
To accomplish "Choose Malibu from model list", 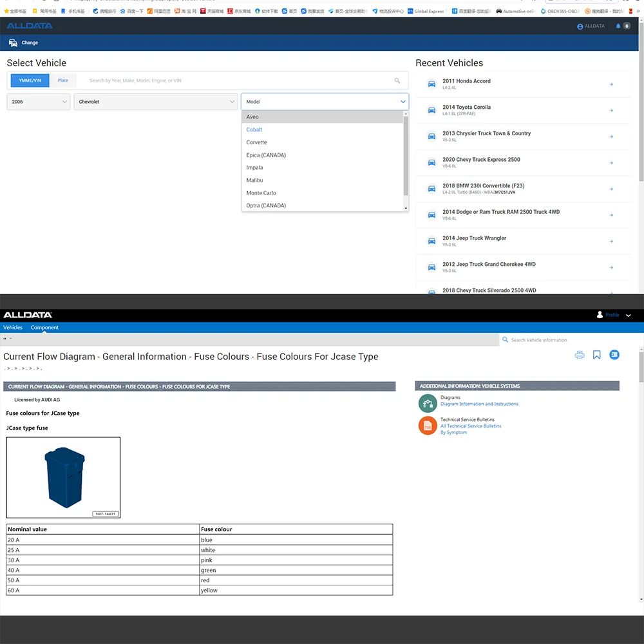I will pyautogui.click(x=323, y=180).
